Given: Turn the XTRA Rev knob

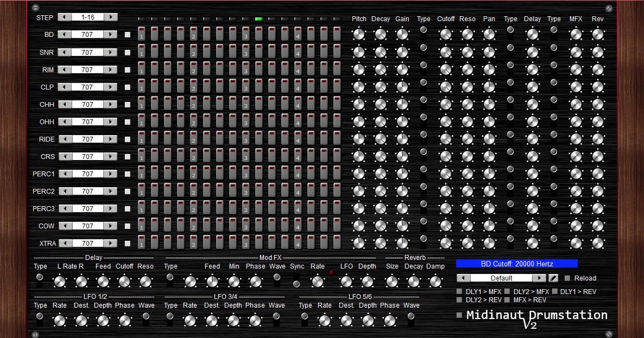Looking at the screenshot, I should [x=597, y=243].
